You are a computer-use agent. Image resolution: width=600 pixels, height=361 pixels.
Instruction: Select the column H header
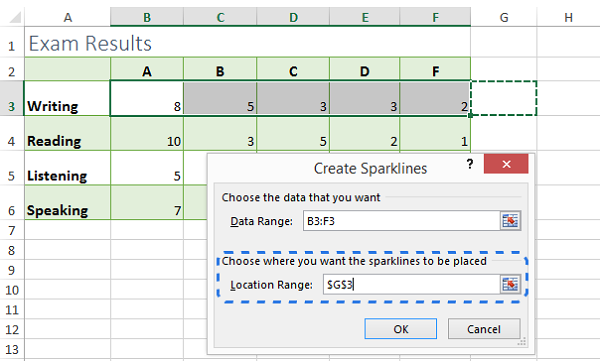pos(568,17)
